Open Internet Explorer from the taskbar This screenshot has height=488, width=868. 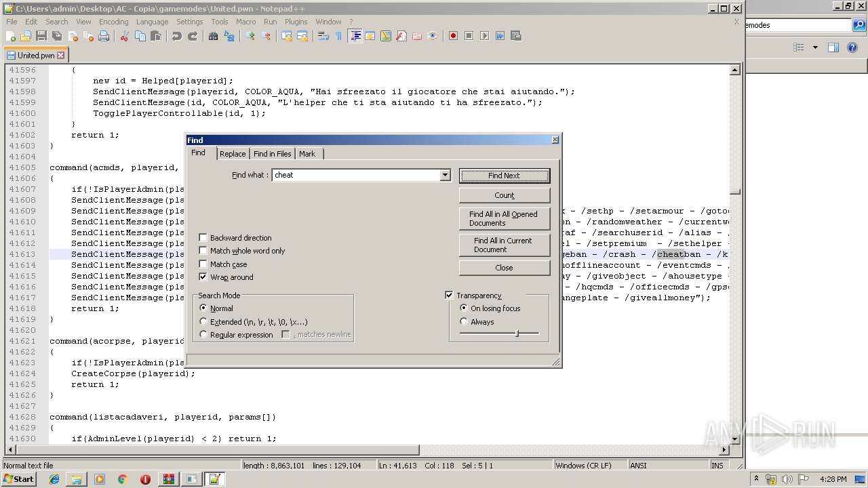[x=54, y=479]
